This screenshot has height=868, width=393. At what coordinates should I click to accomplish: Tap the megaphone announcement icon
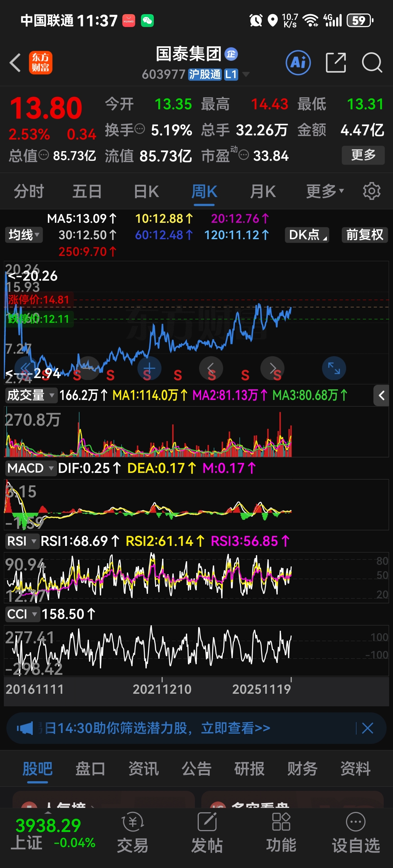pos(25,728)
